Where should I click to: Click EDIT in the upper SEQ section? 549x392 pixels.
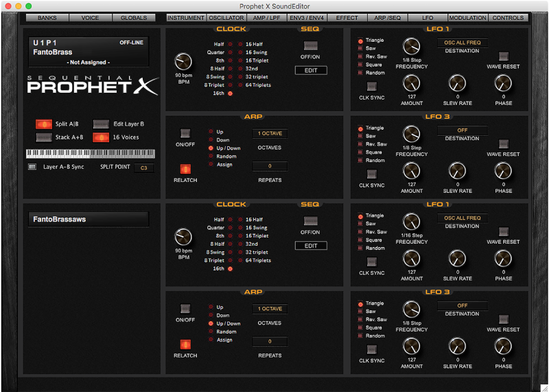(310, 70)
